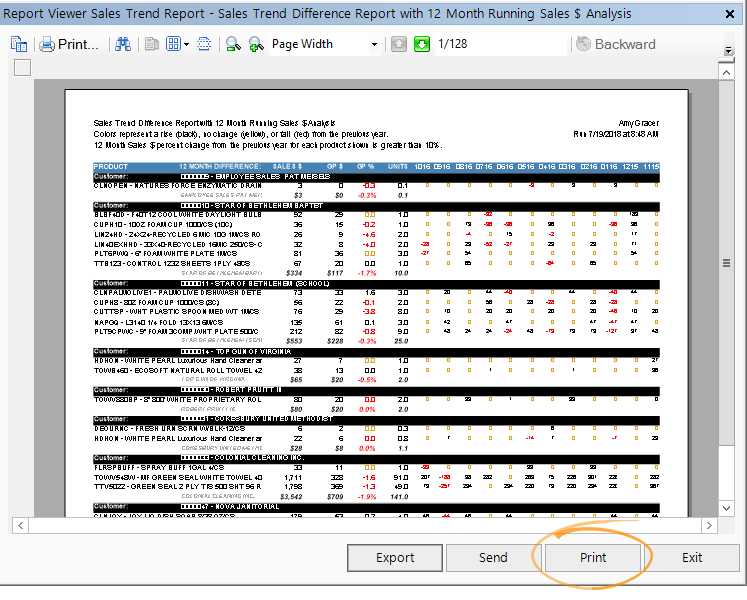
Task: Click the "UNITS" column header
Action: pos(398,167)
